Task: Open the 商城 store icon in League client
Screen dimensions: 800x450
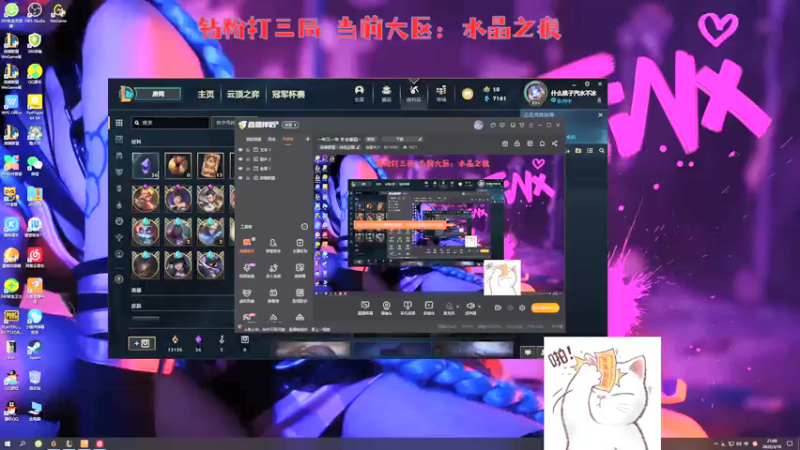Action: (441, 91)
